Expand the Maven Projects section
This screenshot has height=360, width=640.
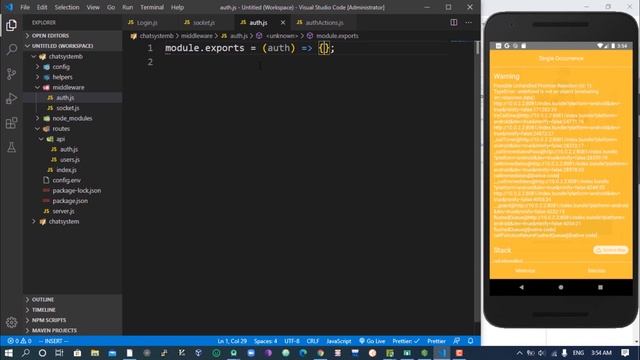(73, 330)
